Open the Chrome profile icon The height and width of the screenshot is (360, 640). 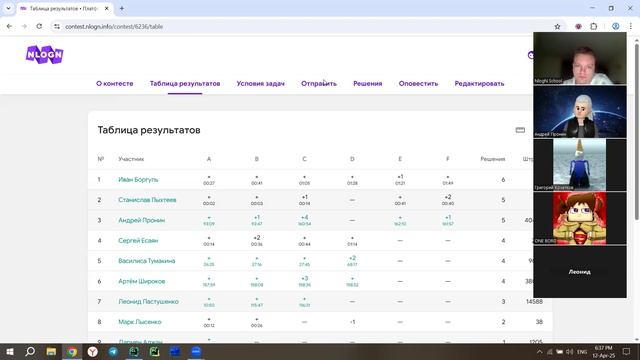616,27
